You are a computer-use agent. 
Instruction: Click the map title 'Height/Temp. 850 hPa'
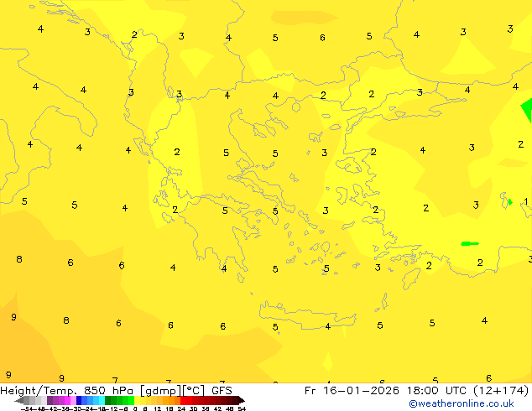[x=68, y=391]
